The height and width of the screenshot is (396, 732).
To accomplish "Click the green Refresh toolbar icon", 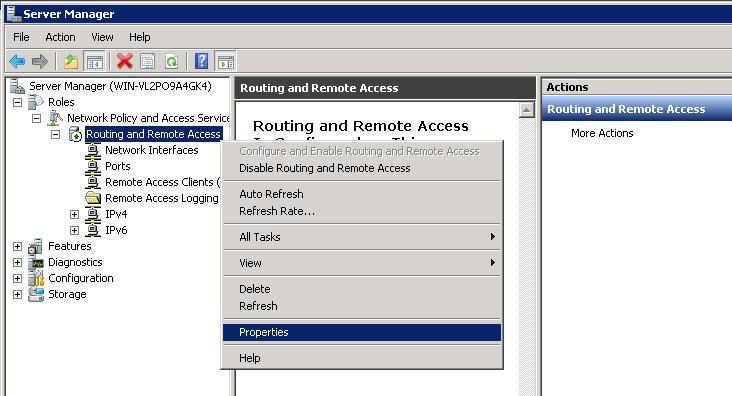I will [x=172, y=61].
